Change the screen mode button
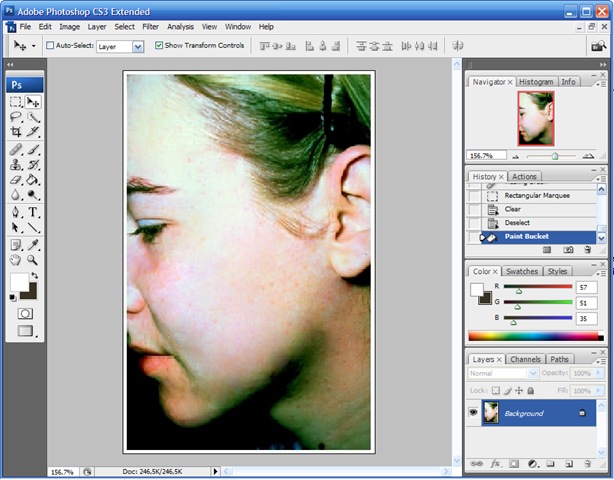Image resolution: width=614 pixels, height=480 pixels. [x=25, y=331]
